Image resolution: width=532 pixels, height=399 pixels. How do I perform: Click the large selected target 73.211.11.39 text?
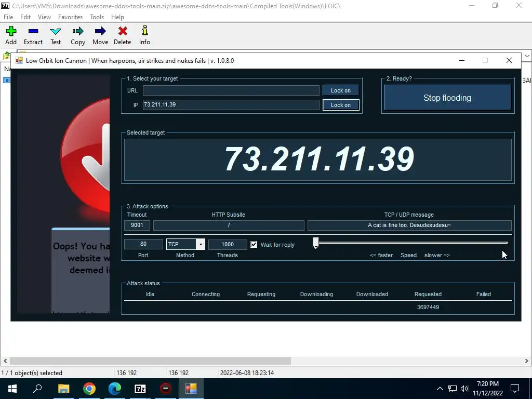[320, 159]
